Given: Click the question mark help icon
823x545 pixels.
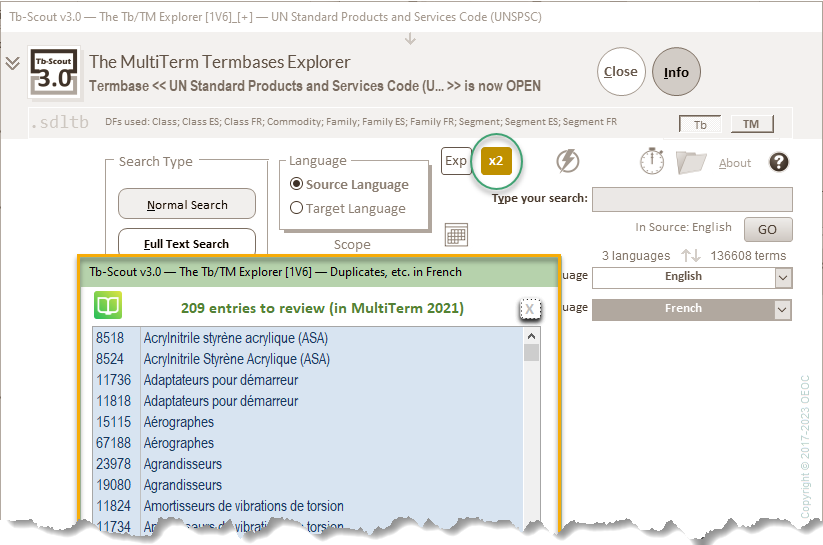Looking at the screenshot, I should click(x=779, y=162).
